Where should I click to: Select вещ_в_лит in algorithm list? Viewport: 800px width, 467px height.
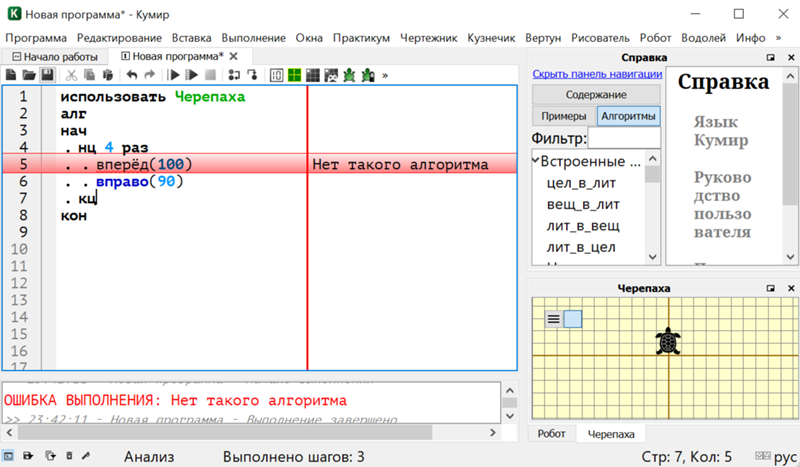583,204
